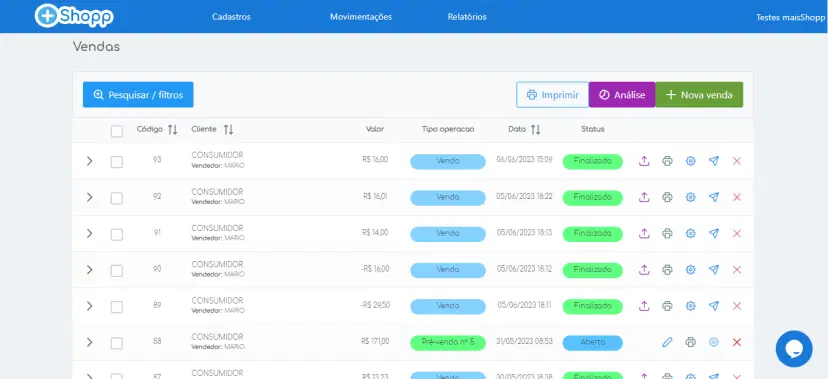Screen dimensions: 828x379
Task: Open the Relatórios menu
Action: pyautogui.click(x=467, y=17)
